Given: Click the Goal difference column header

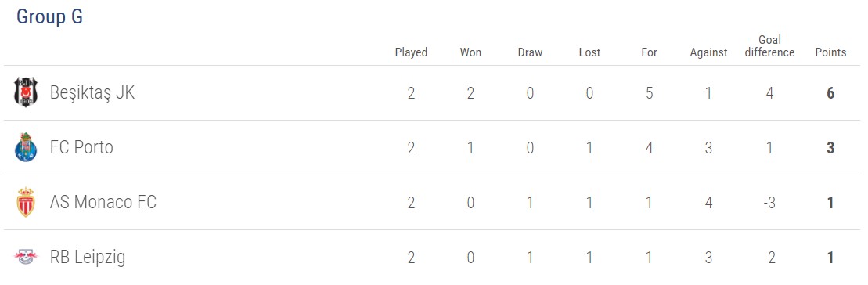Looking at the screenshot, I should pyautogui.click(x=769, y=46).
